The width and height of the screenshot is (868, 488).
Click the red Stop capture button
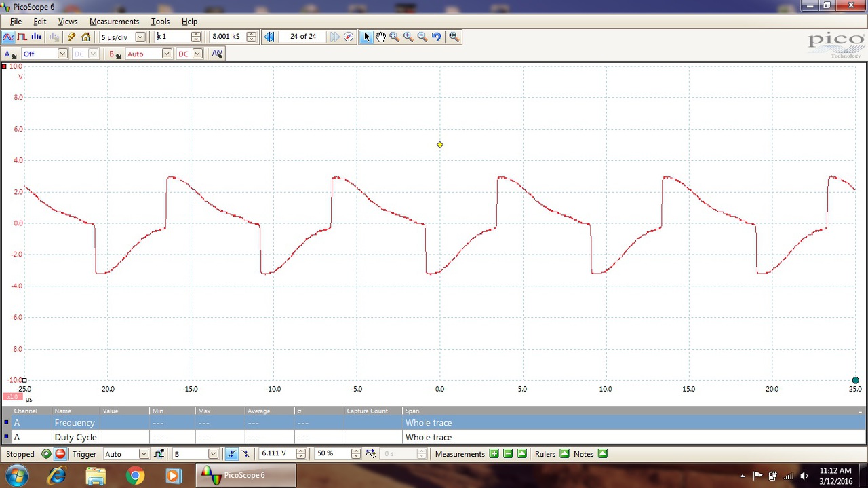click(x=60, y=454)
